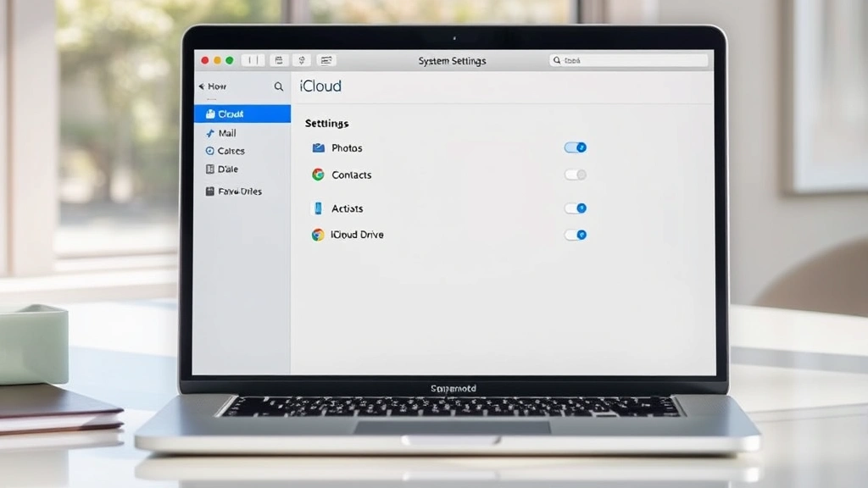Enable the Contacts sync toggle
The image size is (868, 488).
pyautogui.click(x=576, y=174)
